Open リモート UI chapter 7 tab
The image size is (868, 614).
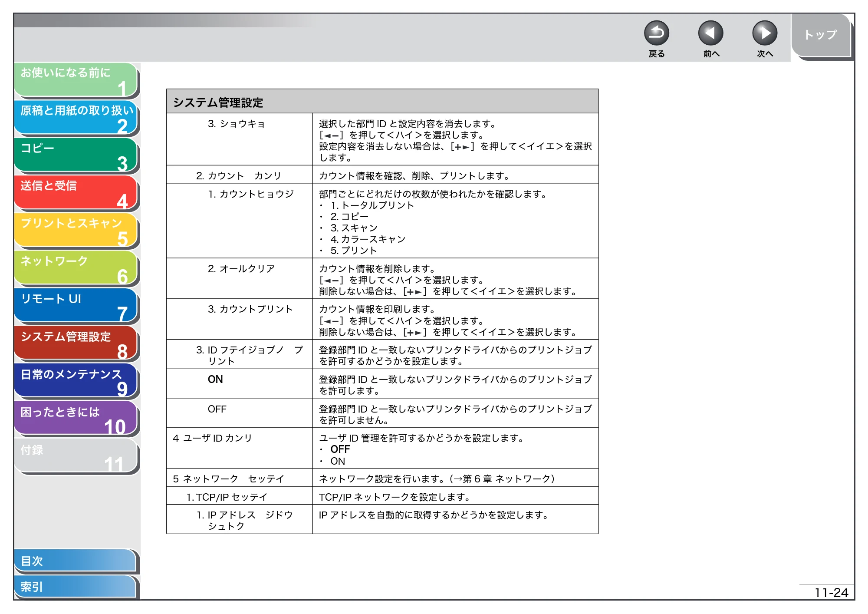click(76, 306)
